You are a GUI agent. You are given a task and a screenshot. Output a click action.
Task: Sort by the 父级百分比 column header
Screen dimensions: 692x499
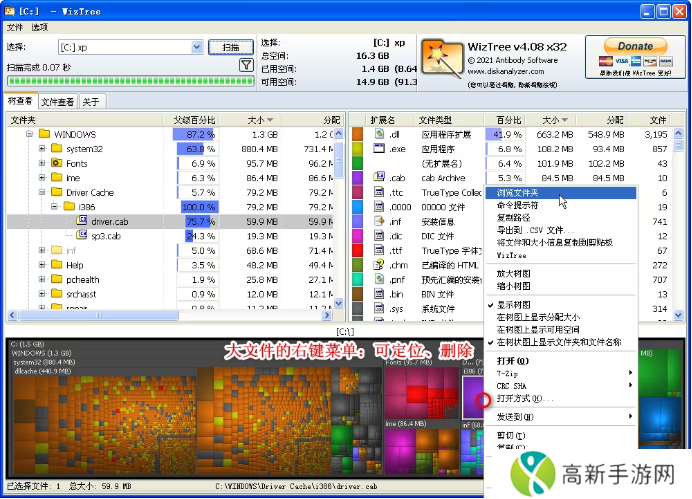pos(193,120)
